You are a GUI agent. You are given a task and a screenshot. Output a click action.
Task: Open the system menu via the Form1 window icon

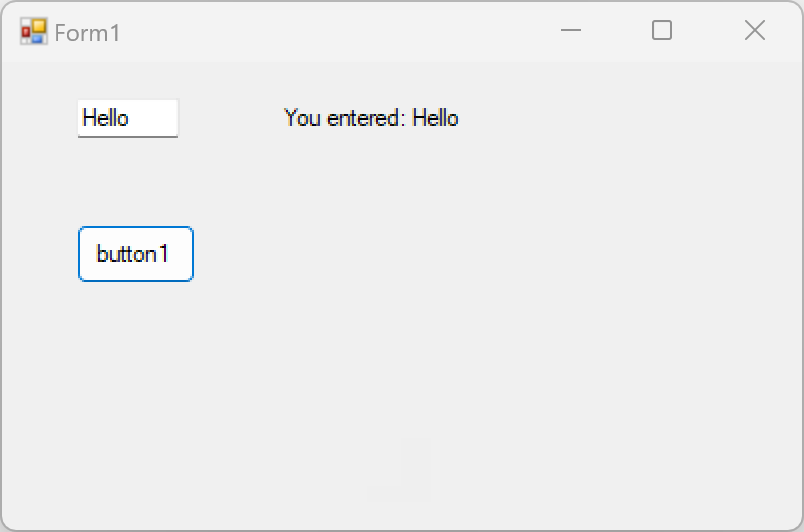pos(34,31)
